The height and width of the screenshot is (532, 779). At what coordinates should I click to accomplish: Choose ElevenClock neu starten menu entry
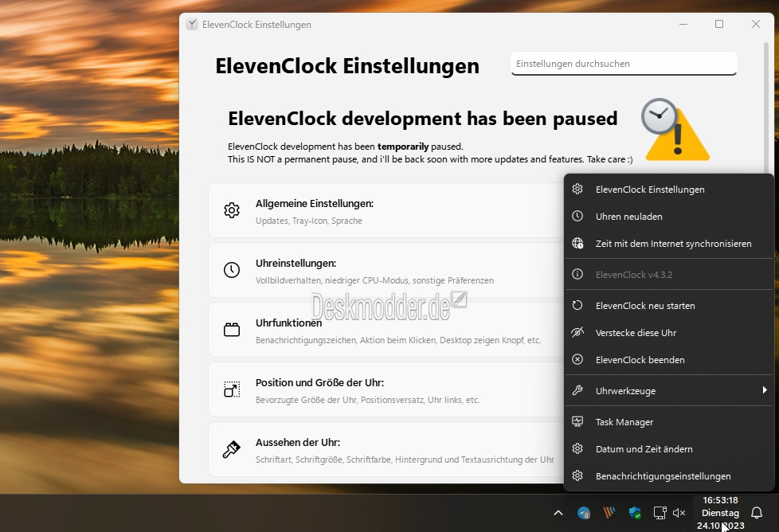669,306
